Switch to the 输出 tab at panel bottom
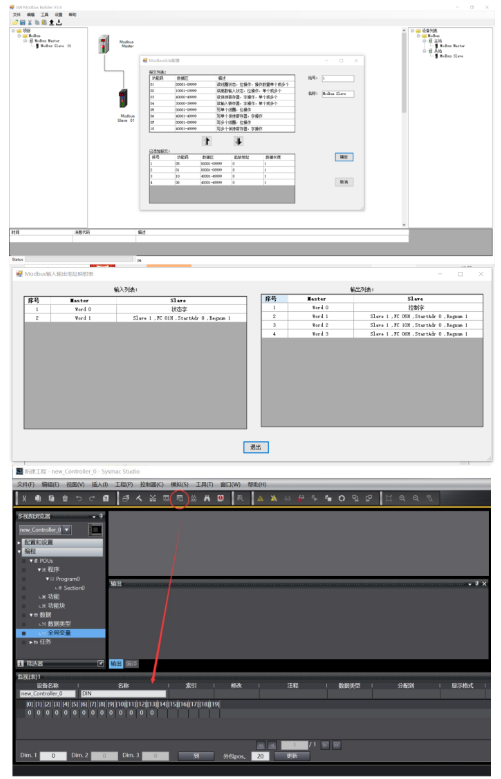The width and height of the screenshot is (501, 779). coord(115,664)
